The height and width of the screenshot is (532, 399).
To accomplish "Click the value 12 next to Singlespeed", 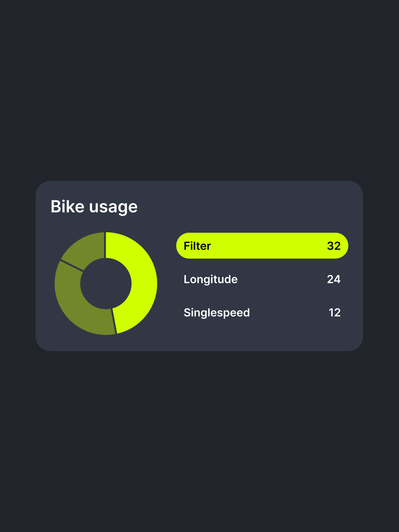I will pos(334,312).
